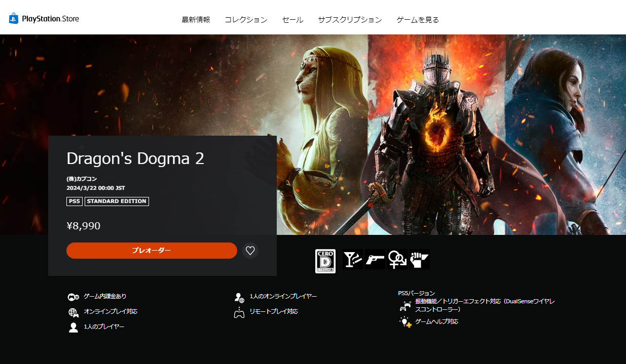The image size is (626, 364).
Task: Open the ゲームを見る menu
Action: pyautogui.click(x=418, y=20)
